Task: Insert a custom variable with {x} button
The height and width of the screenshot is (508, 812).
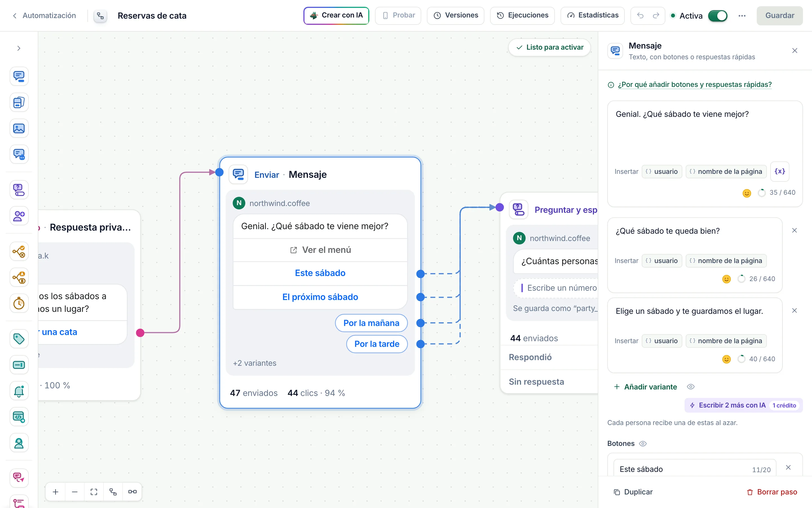Action: click(780, 171)
